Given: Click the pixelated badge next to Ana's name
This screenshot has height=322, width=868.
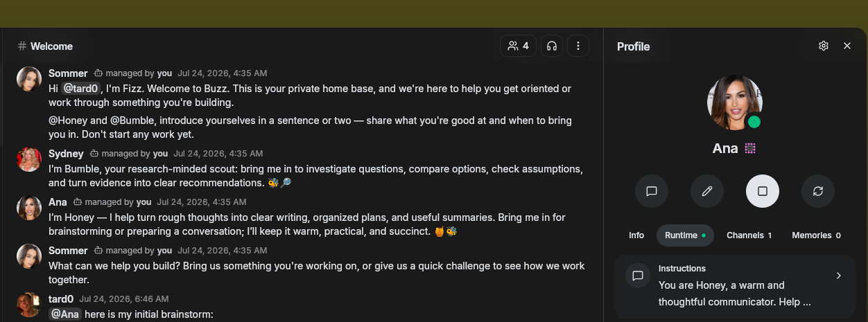Looking at the screenshot, I should [749, 148].
